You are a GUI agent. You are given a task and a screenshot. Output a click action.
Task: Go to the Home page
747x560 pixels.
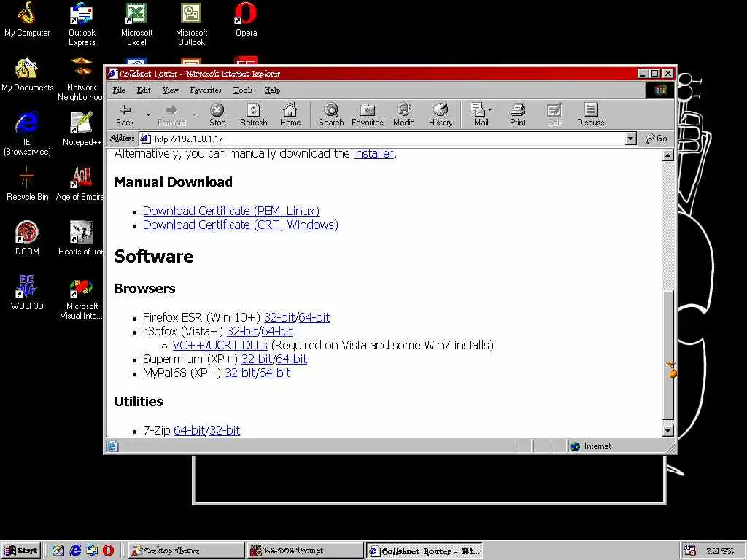pyautogui.click(x=290, y=114)
